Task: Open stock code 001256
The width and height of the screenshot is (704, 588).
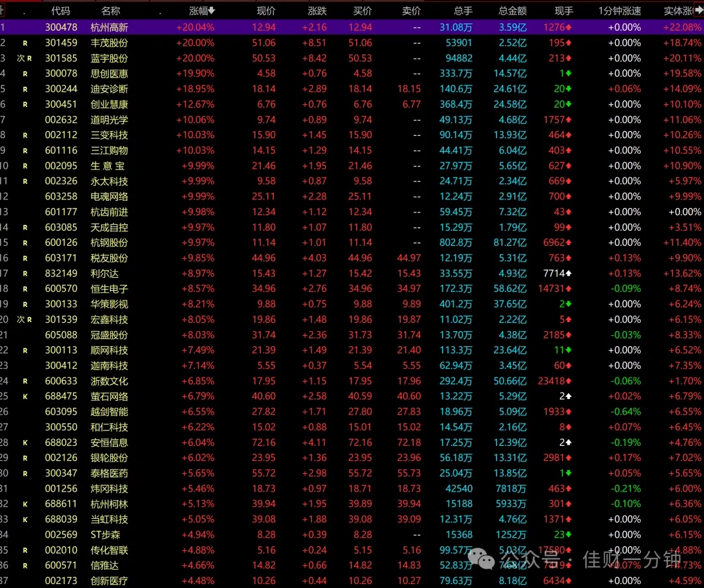Action: click(61, 489)
